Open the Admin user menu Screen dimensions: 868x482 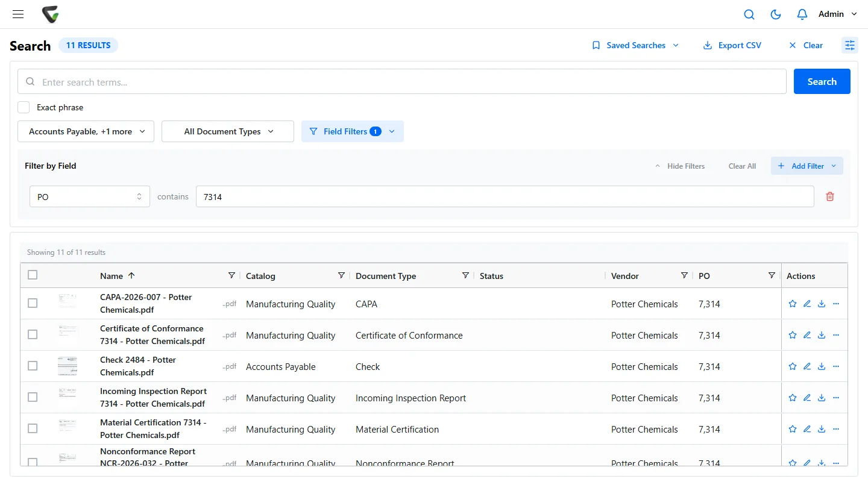(837, 14)
